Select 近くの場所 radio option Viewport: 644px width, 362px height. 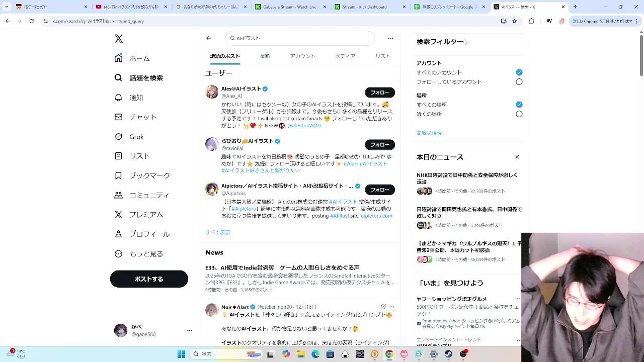(x=519, y=114)
